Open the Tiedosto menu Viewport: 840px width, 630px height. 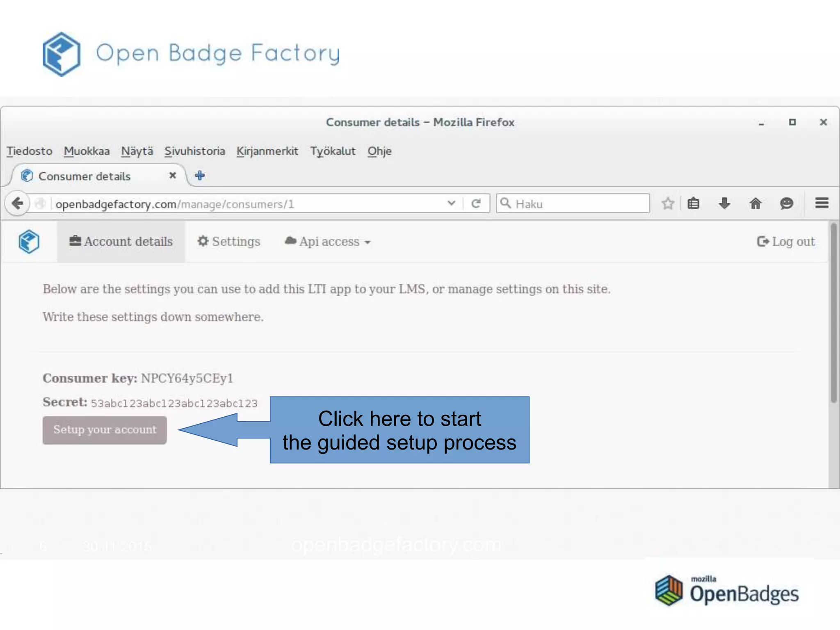point(29,151)
